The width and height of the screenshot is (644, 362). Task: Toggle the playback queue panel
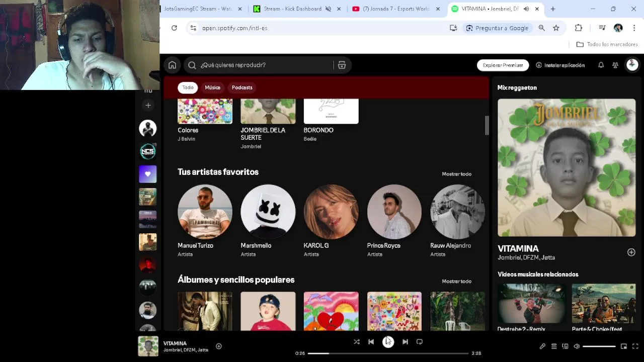coord(554,346)
